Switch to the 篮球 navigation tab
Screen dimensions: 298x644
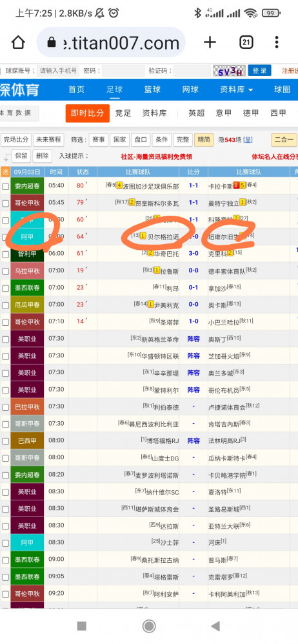pyautogui.click(x=152, y=90)
